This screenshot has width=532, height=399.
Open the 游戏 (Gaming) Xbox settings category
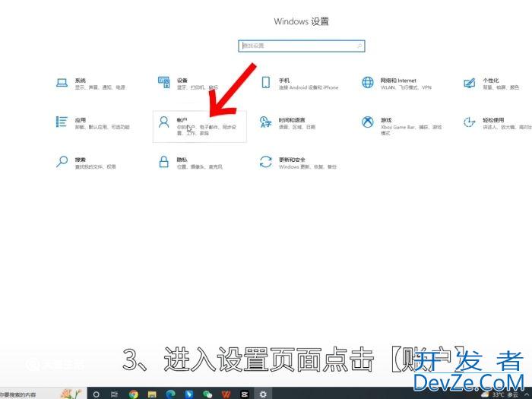pos(402,125)
